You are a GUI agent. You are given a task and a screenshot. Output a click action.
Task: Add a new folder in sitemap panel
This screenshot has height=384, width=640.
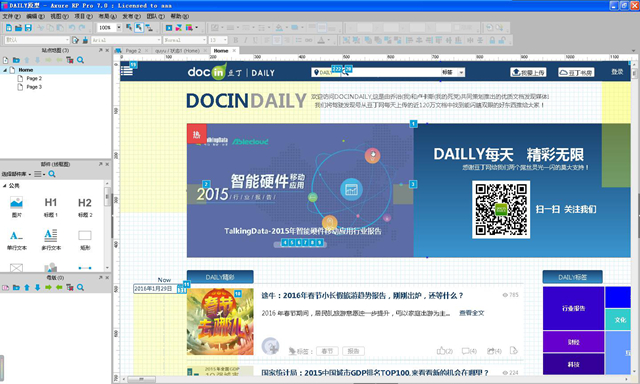16,60
